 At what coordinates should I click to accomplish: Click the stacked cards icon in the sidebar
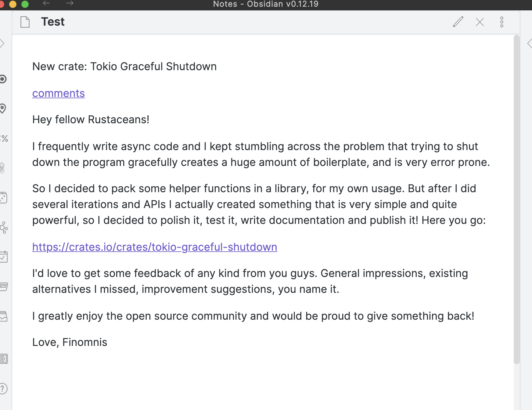[x=4, y=287]
